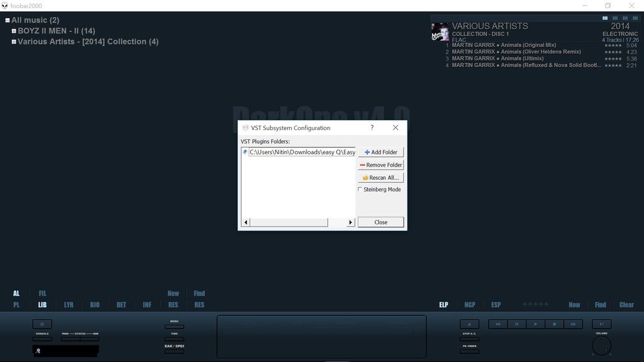Switch to the AL tab
644x362 pixels.
pos(16,293)
